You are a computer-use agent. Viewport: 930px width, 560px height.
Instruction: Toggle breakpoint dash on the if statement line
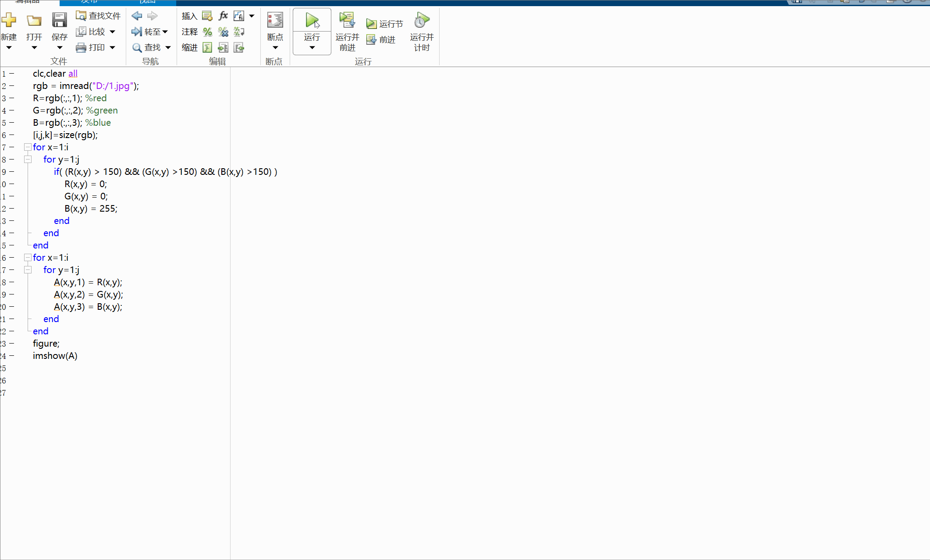11,172
